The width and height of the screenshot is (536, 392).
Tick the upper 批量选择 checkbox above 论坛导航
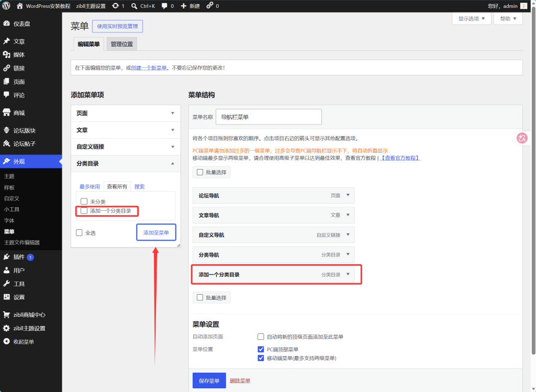pyautogui.click(x=200, y=172)
